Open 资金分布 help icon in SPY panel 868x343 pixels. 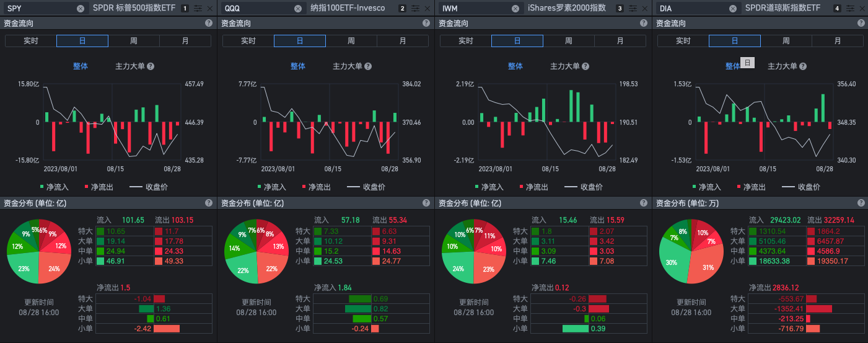[209, 203]
